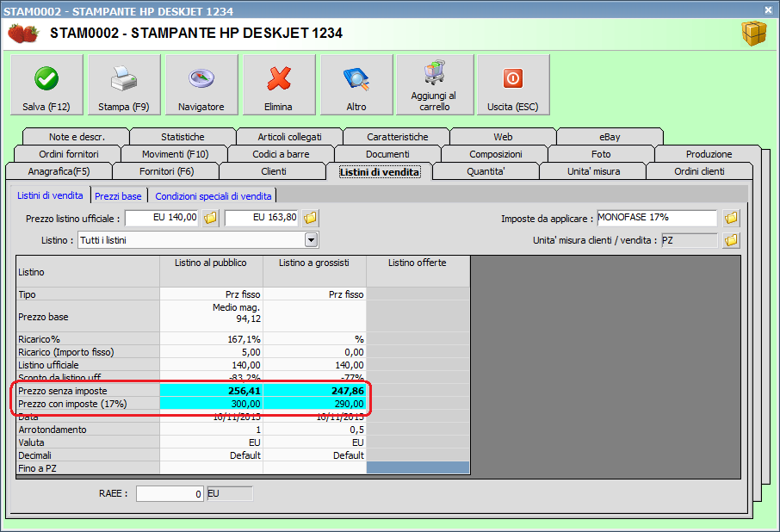
Task: Click the Stampa (F9) printer button
Action: click(x=124, y=85)
